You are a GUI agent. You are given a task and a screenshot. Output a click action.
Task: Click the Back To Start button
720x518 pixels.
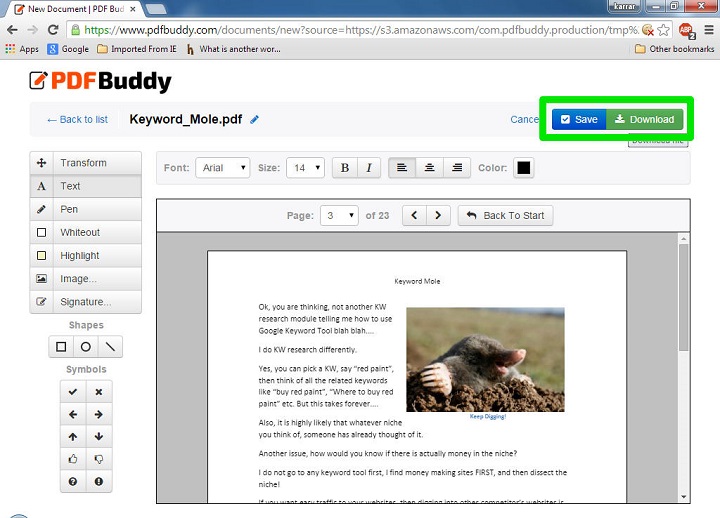pyautogui.click(x=505, y=215)
